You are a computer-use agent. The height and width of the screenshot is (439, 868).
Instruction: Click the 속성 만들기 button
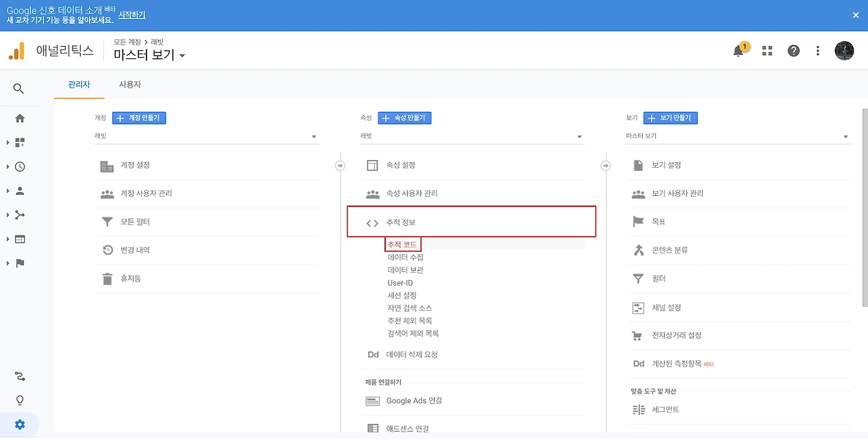coord(405,118)
